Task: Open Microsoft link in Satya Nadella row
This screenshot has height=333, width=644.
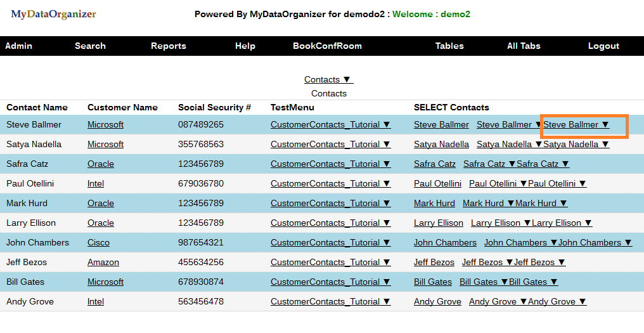Action: point(105,145)
